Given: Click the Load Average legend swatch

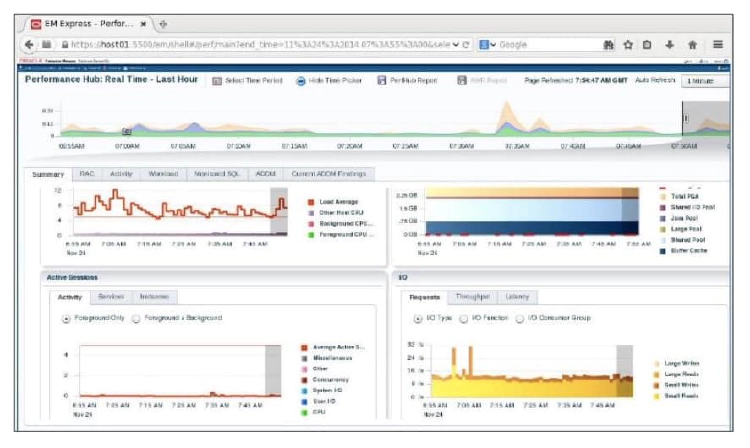Looking at the screenshot, I should [311, 202].
